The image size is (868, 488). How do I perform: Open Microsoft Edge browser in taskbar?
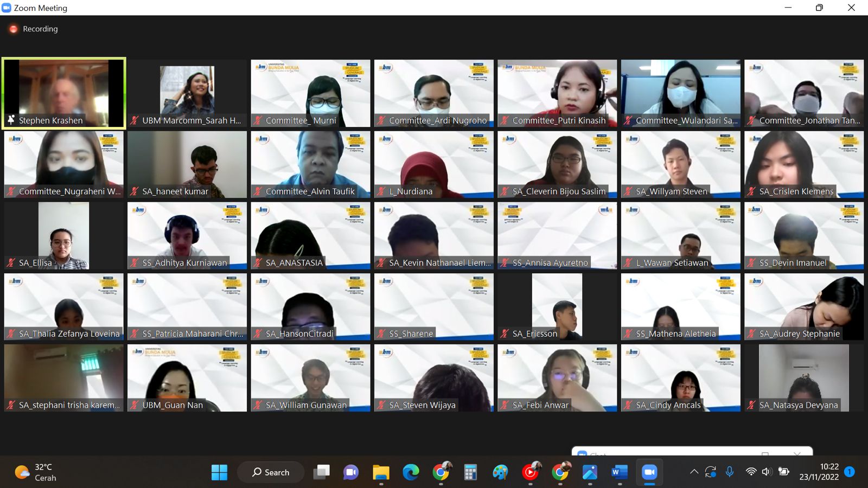pos(411,472)
